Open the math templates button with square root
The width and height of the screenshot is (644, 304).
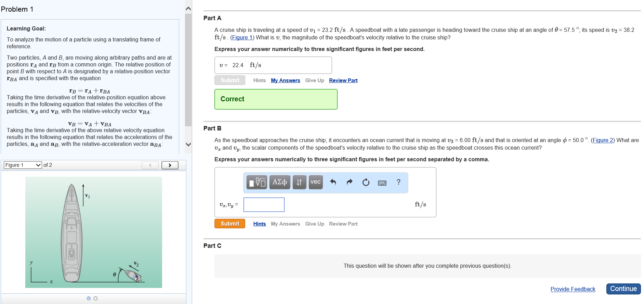[x=257, y=182]
